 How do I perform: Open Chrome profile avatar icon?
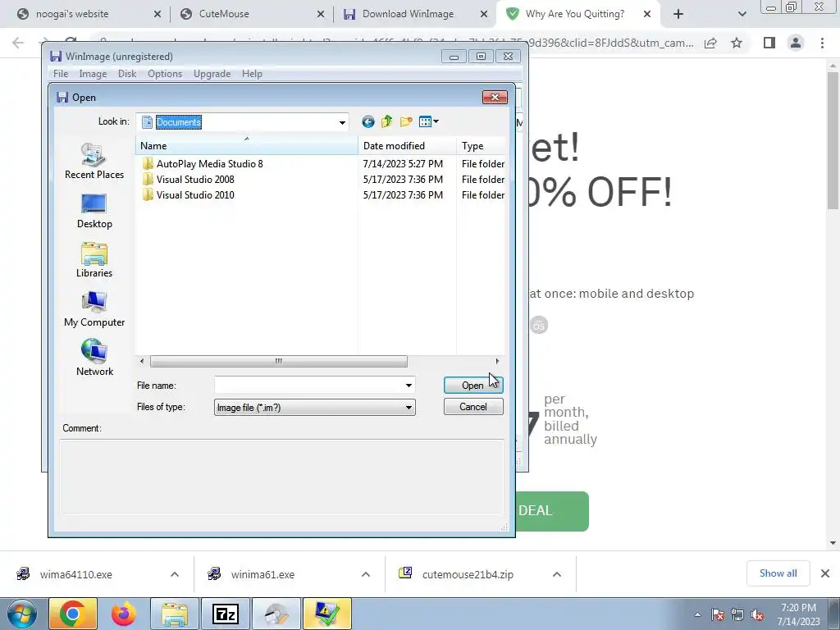click(796, 43)
